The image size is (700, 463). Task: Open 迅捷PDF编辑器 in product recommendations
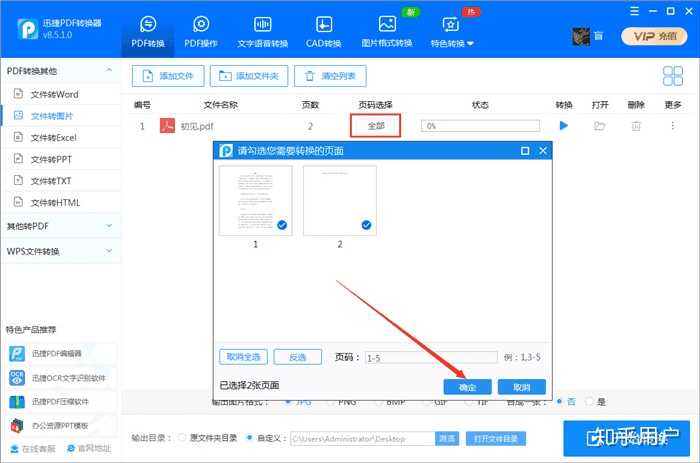(x=62, y=353)
